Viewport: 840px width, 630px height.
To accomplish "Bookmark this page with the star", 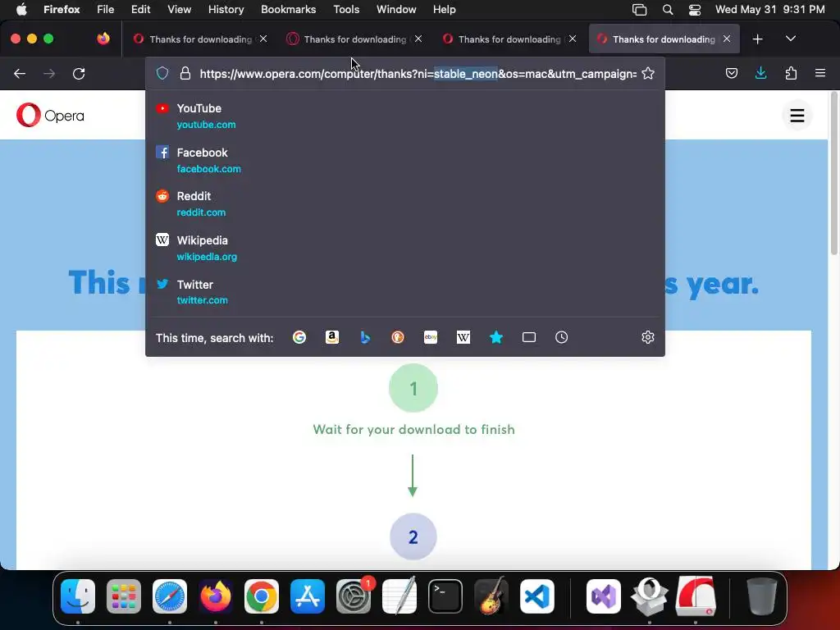I will (x=648, y=73).
